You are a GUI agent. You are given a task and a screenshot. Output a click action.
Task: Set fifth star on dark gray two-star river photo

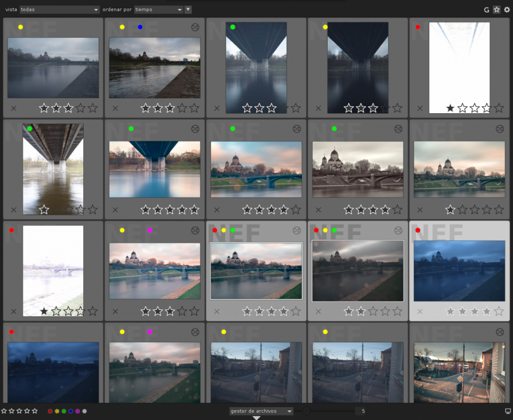397,311
